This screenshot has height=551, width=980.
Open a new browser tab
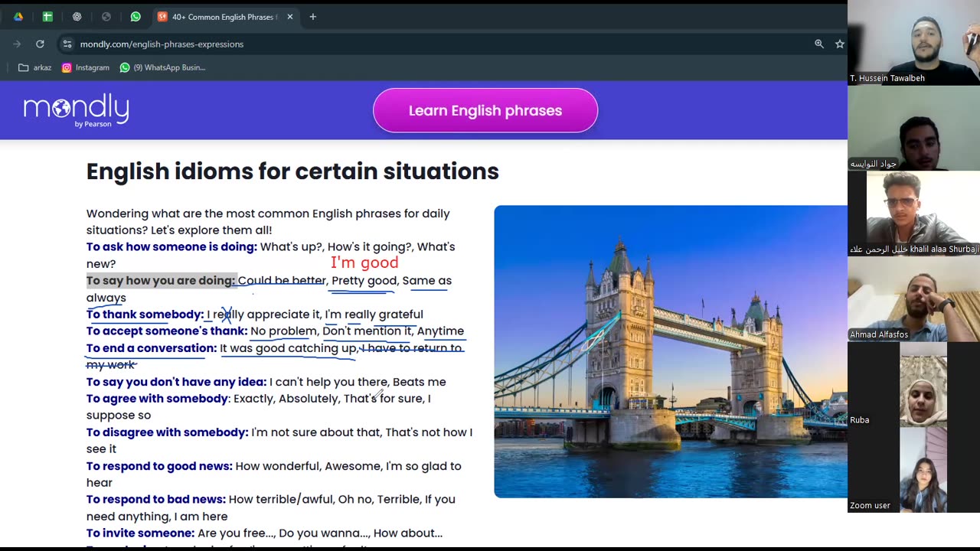[312, 17]
